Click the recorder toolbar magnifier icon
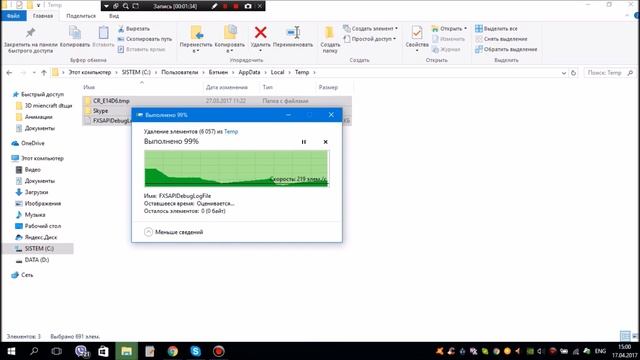 coord(126,6)
